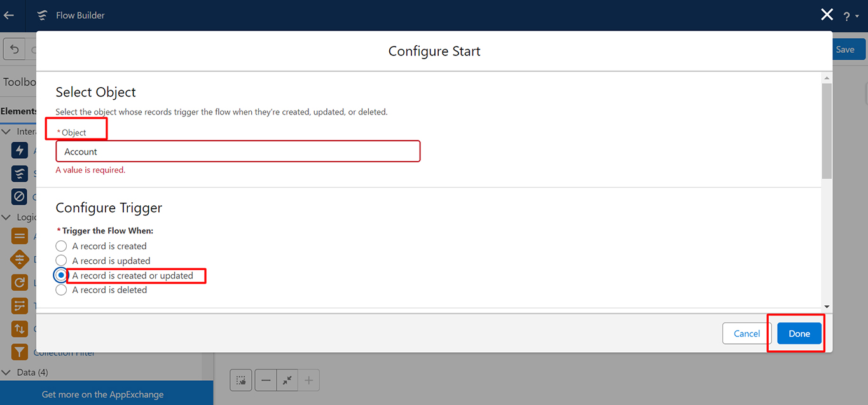The height and width of the screenshot is (405, 868).
Task: Switch to the Elements tab in the Toolbox
Action: pos(18,111)
